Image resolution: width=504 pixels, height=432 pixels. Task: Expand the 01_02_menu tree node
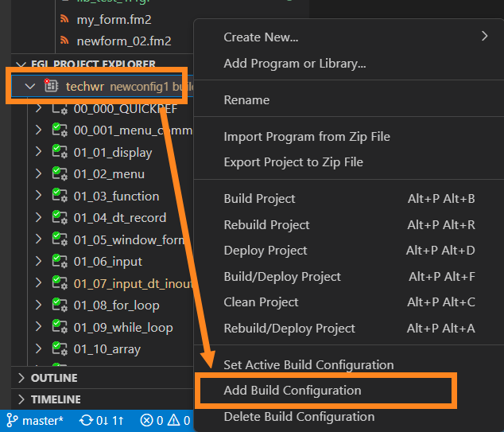tap(38, 173)
